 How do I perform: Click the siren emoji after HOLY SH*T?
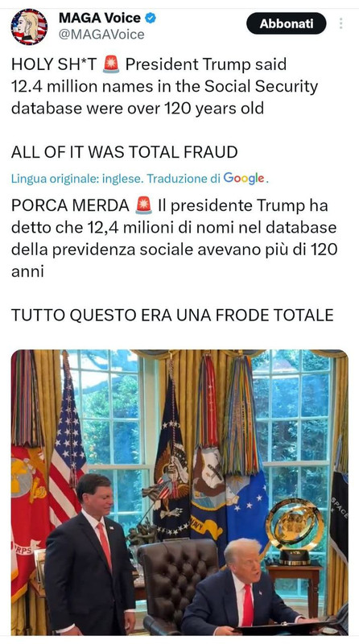tap(111, 65)
